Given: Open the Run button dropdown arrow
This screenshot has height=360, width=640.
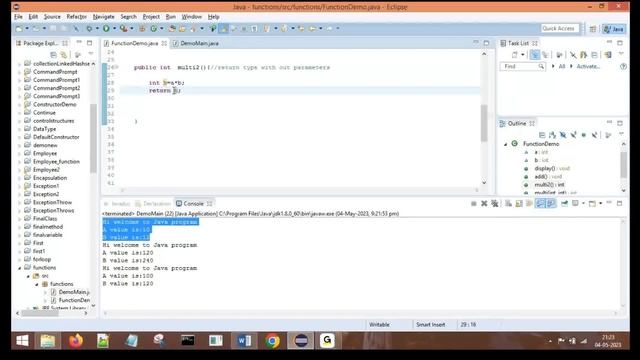Looking at the screenshot, I should tap(114, 29).
